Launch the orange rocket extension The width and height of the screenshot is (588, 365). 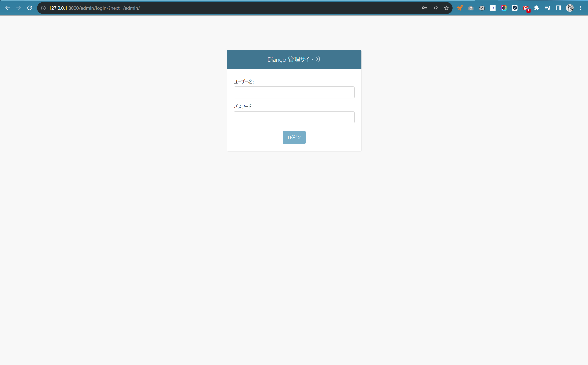[460, 8]
